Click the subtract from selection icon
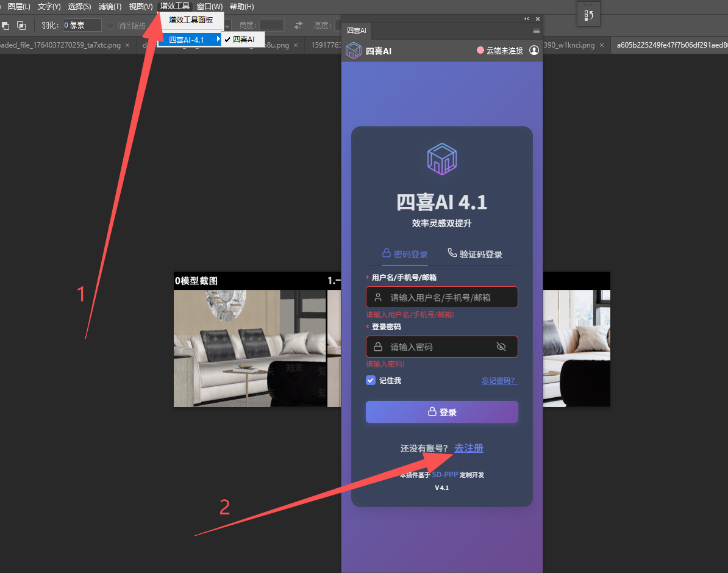Image resolution: width=728 pixels, height=573 pixels. tap(5, 26)
